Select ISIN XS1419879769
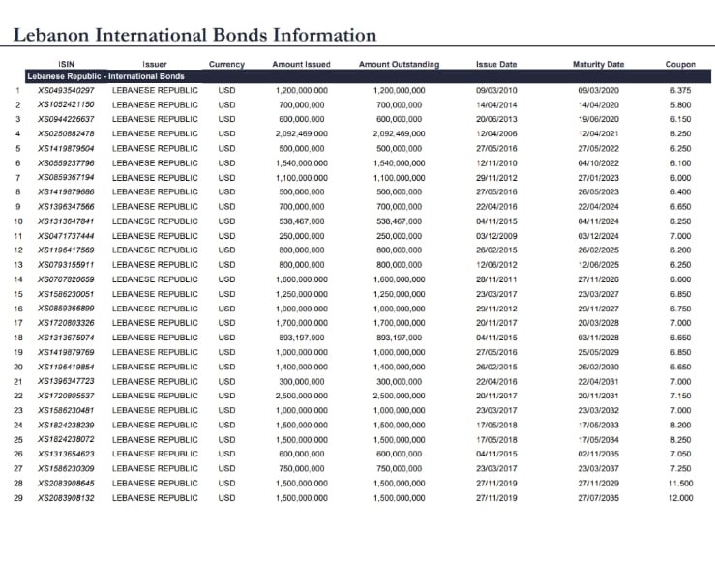The height and width of the screenshot is (588, 715). (x=66, y=352)
